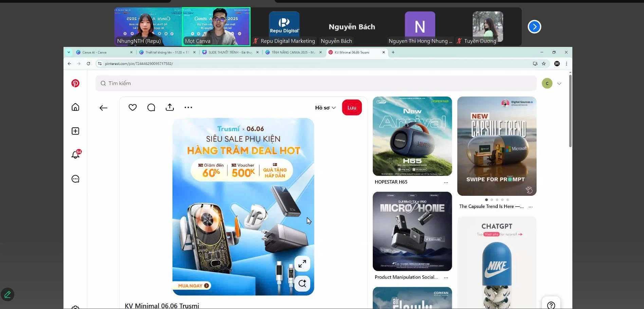Open the Home feed icon in sidebar
The width and height of the screenshot is (644, 309).
tap(75, 107)
